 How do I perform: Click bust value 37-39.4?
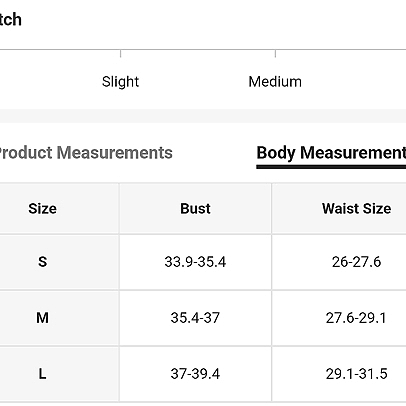(195, 374)
